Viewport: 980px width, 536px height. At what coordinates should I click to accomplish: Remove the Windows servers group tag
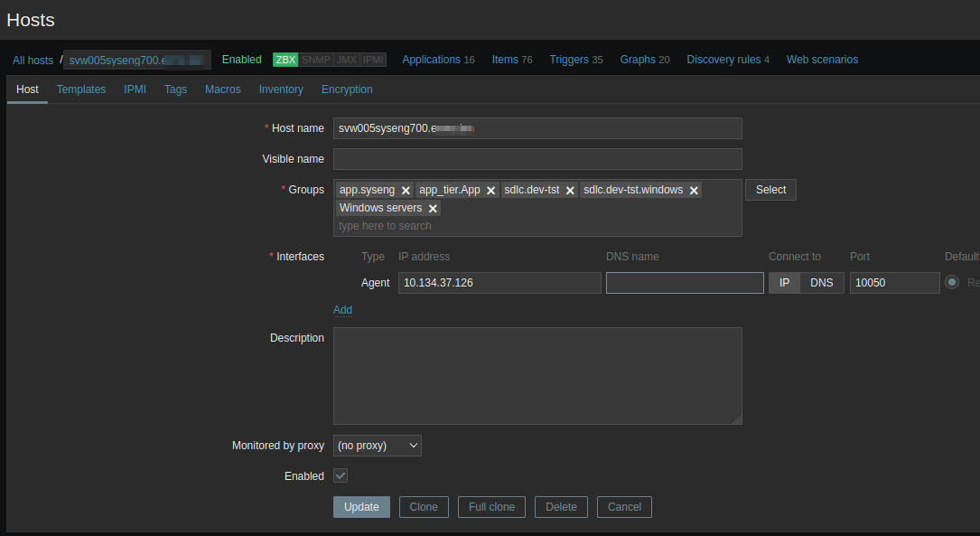pos(433,209)
